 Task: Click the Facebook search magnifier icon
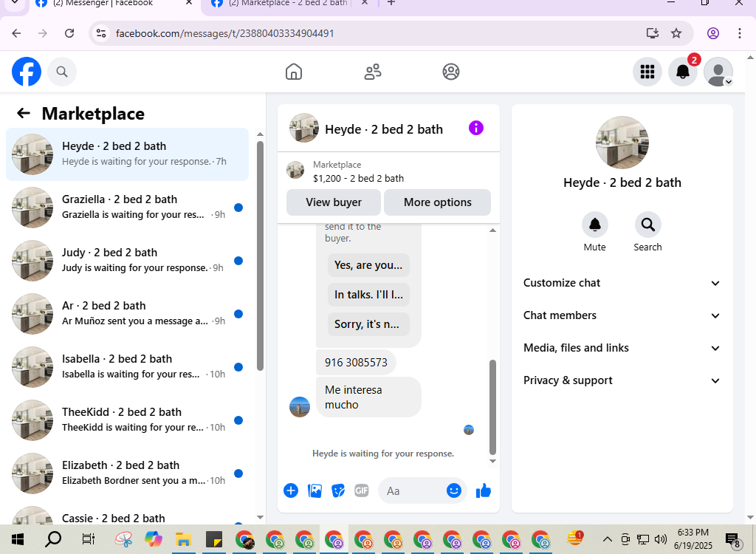[62, 72]
